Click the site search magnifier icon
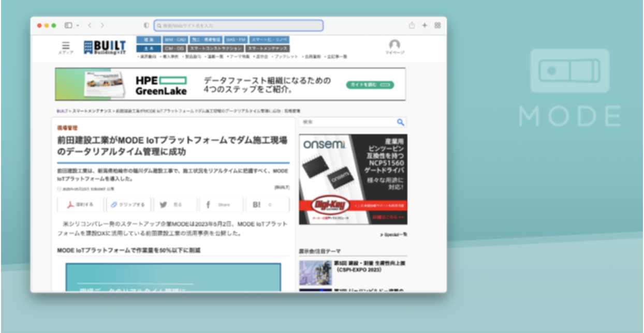 400,122
